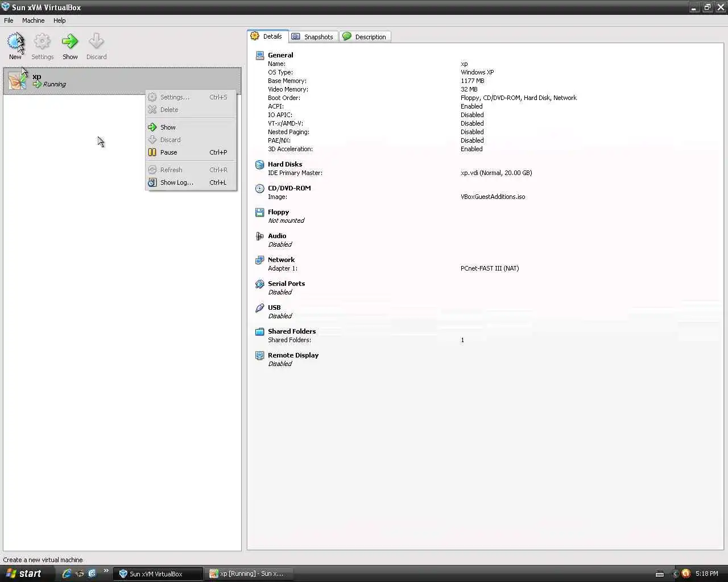
Task: Click the Windows XP OS type value
Action: [477, 72]
